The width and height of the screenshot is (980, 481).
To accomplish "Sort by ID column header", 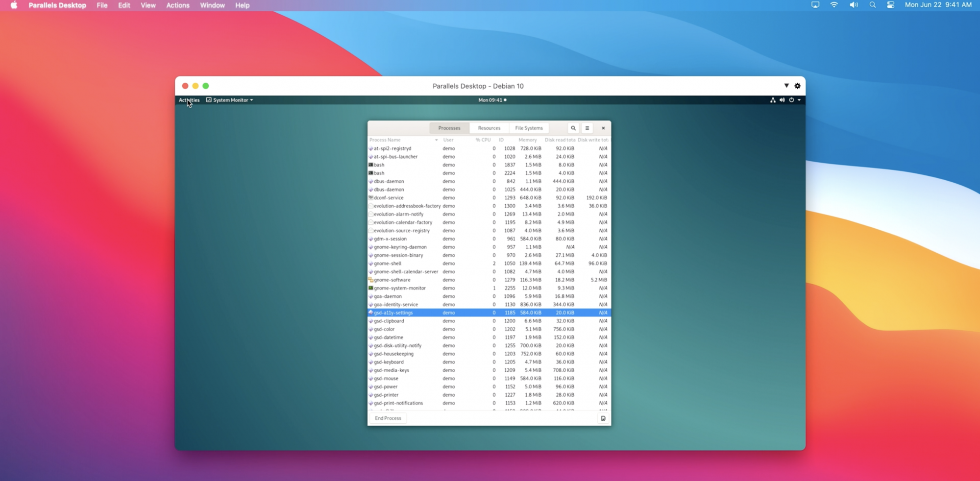I will click(x=501, y=140).
